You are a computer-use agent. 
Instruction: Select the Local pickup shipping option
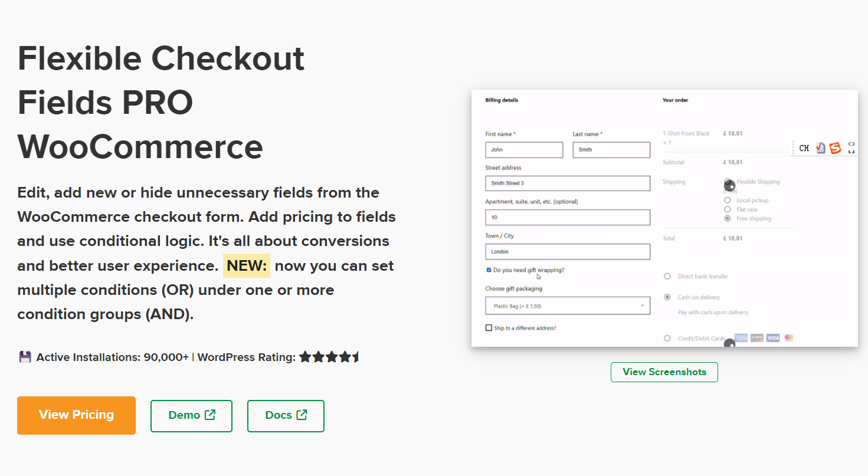[x=727, y=201]
